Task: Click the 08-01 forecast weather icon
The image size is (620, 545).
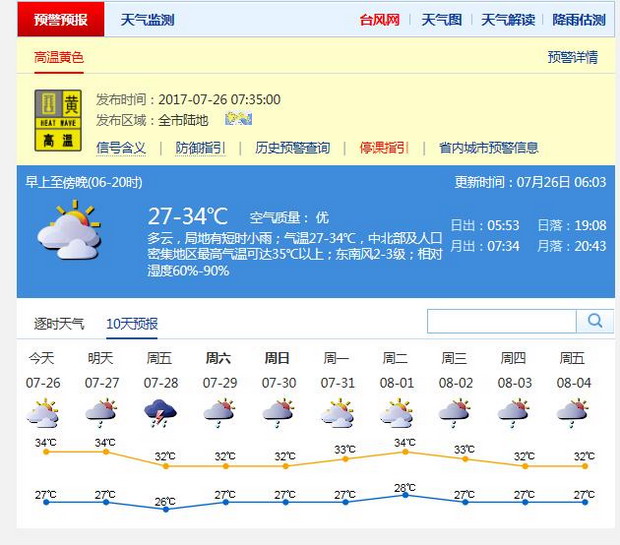Action: (x=396, y=412)
